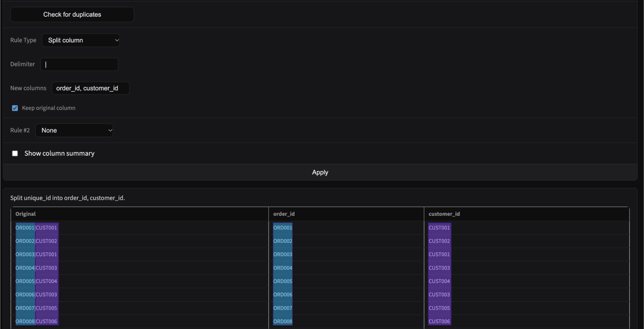Screen dimensions: 644x329
Task: Uncheck Keep original column
Action: [x=15, y=108]
